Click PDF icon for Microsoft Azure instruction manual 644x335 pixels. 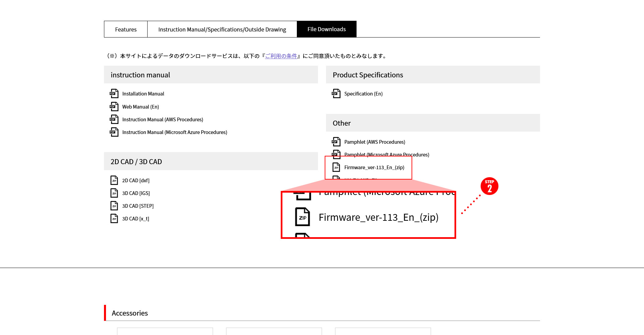114,132
